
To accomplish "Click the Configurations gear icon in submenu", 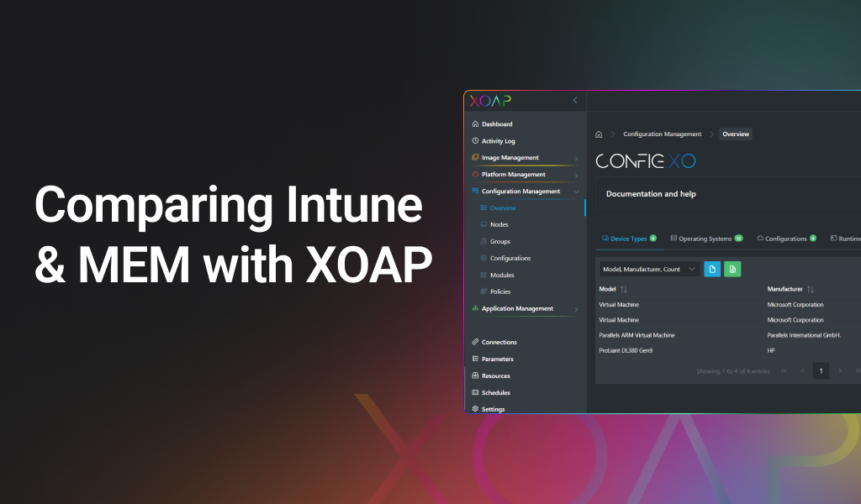I will click(483, 258).
